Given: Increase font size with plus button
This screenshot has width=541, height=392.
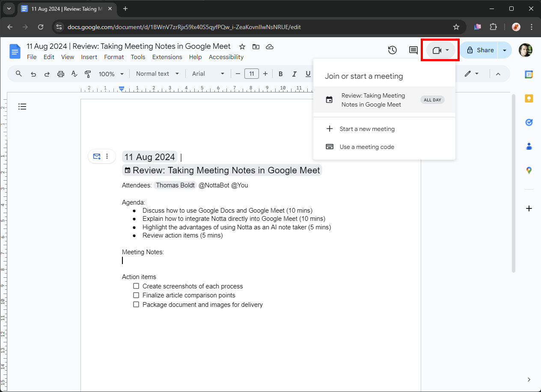Looking at the screenshot, I should click(x=265, y=74).
